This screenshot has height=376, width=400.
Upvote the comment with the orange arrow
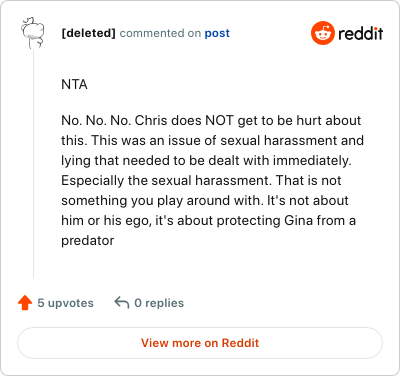pos(25,303)
